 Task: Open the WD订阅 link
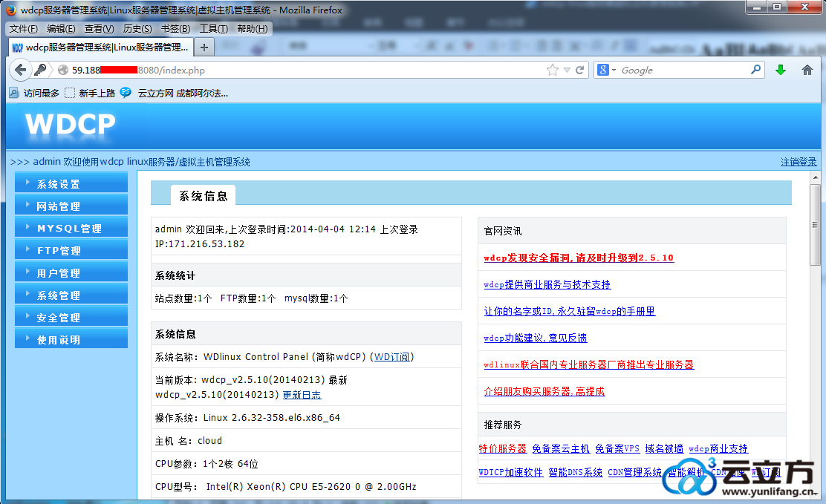pos(392,357)
